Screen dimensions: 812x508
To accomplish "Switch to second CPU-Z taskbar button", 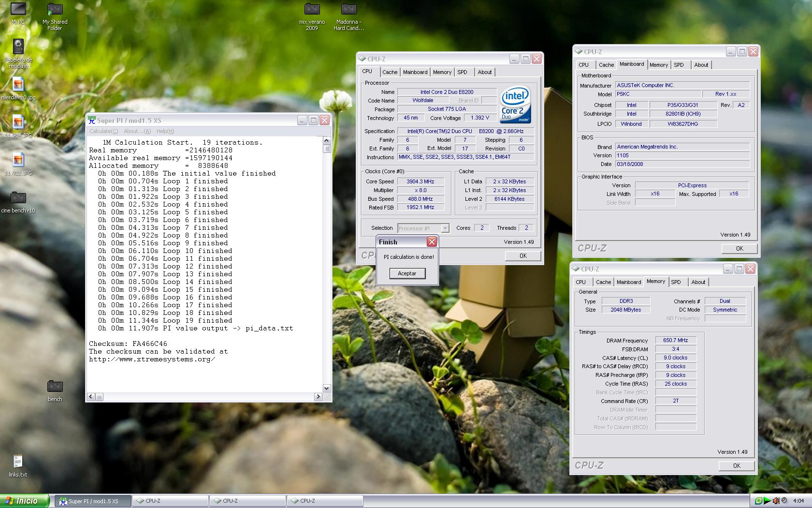I will click(x=247, y=501).
